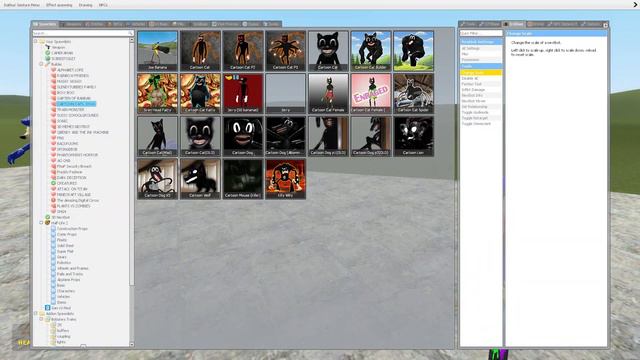The image size is (640, 360).
Task: Open CREATURES entry in spawnlist tree
Action: [67, 183]
